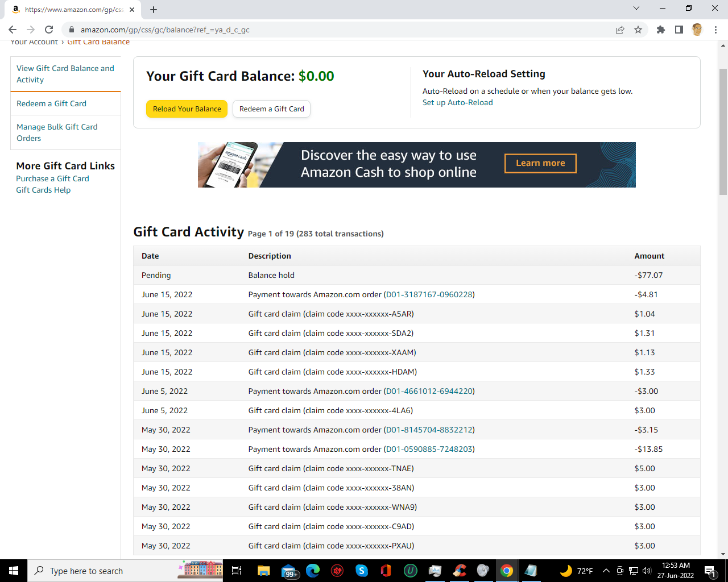728x582 pixels.
Task: Open order D01-4661012-6944220
Action: [x=429, y=391]
